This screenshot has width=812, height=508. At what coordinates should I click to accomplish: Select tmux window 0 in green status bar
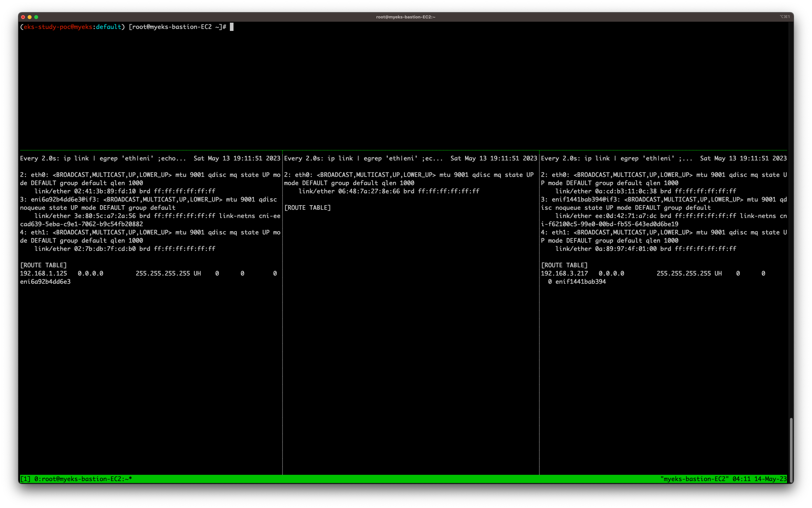(83, 479)
